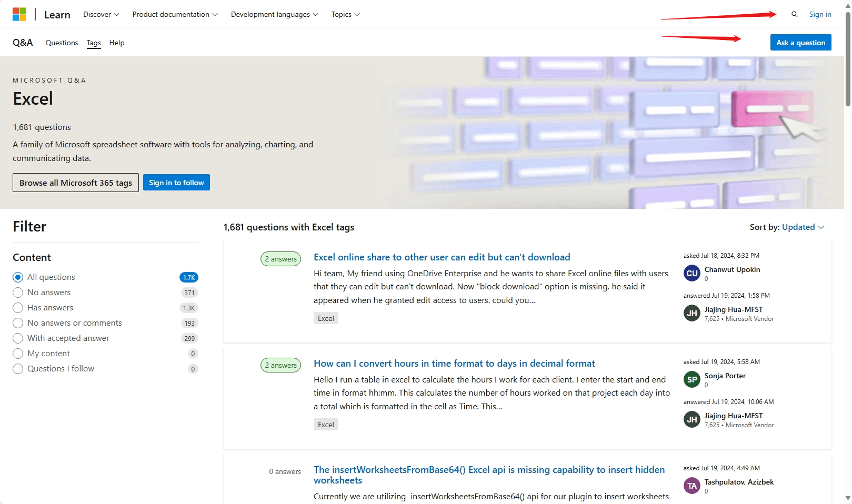This screenshot has height=504, width=852.
Task: Click Sign in link
Action: click(820, 14)
